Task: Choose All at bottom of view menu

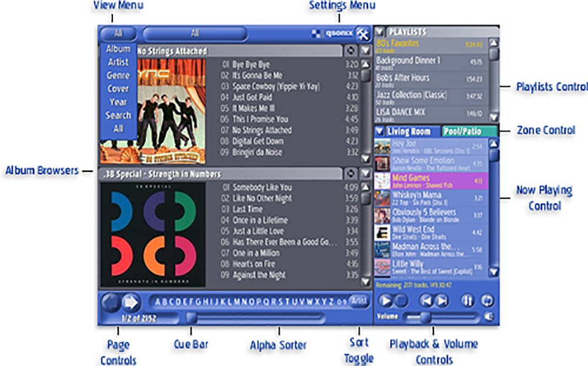Action: click(x=118, y=129)
